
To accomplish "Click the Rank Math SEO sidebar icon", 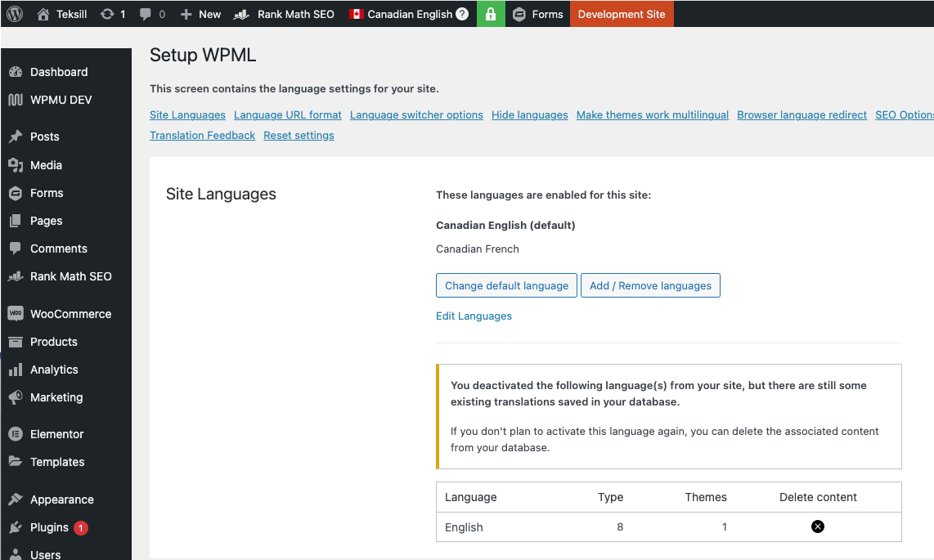I will point(16,276).
